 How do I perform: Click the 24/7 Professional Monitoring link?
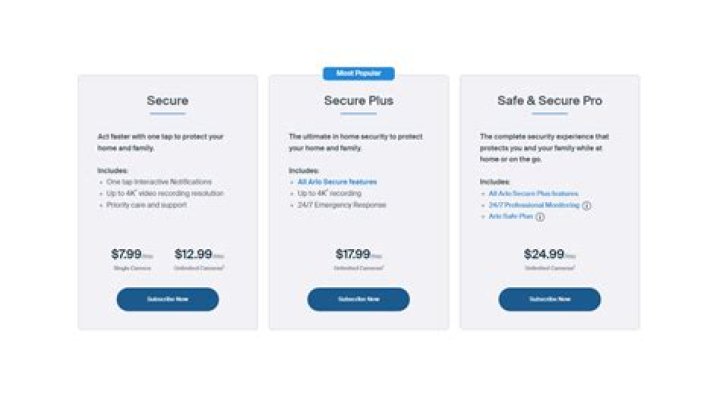[x=535, y=205]
